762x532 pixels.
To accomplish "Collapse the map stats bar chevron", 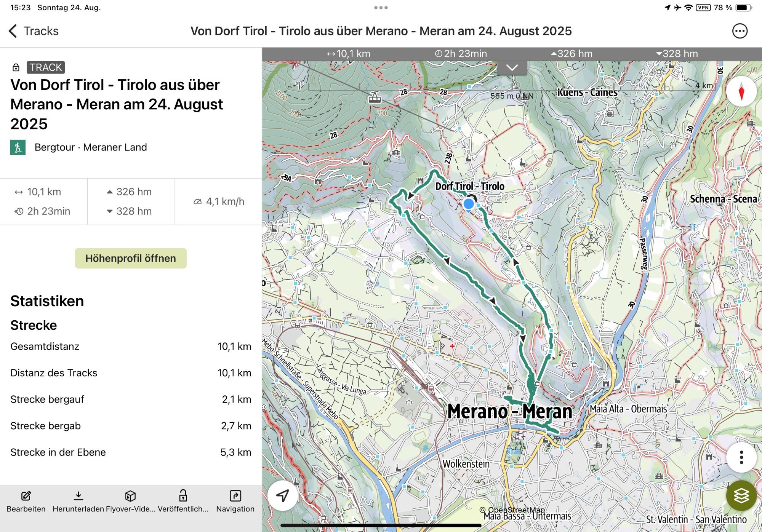I will [512, 68].
